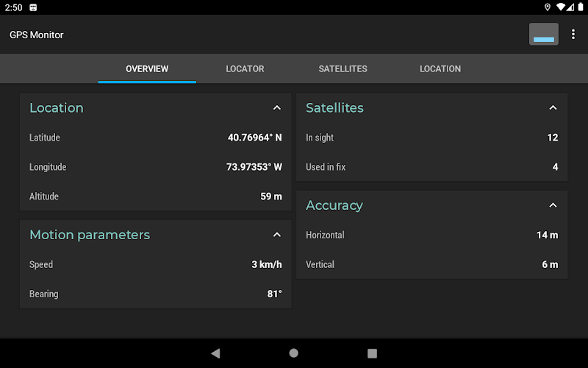Image resolution: width=588 pixels, height=368 pixels.
Task: Tap the location pin status bar icon
Action: point(548,7)
